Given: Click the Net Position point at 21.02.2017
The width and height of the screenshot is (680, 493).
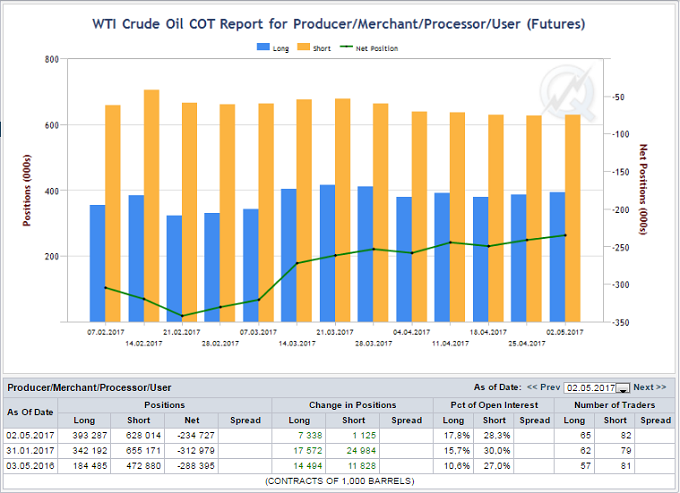Looking at the screenshot, I should pos(182,316).
